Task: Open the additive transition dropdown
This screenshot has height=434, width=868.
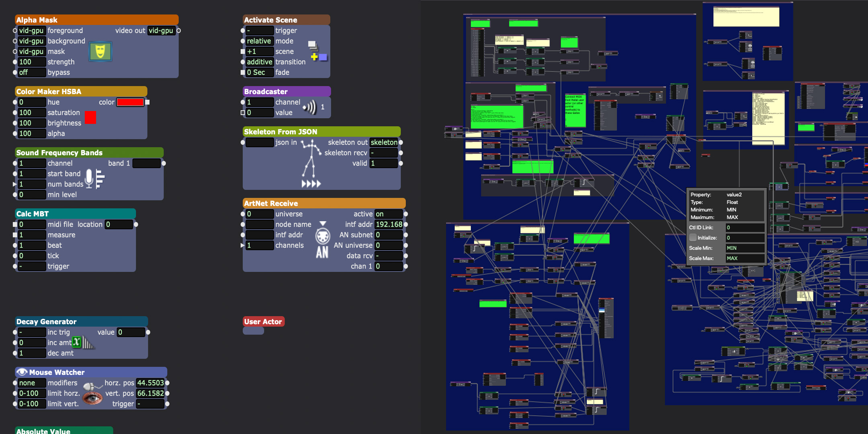Action: (x=259, y=62)
